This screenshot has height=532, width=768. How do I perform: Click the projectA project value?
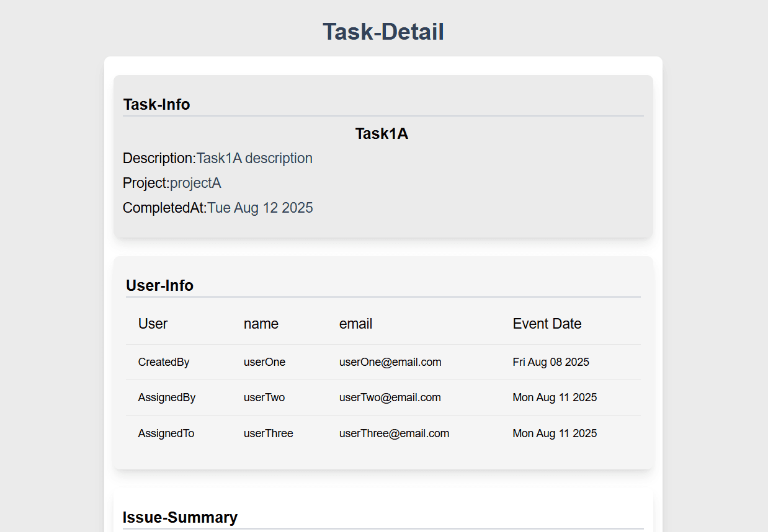(195, 183)
